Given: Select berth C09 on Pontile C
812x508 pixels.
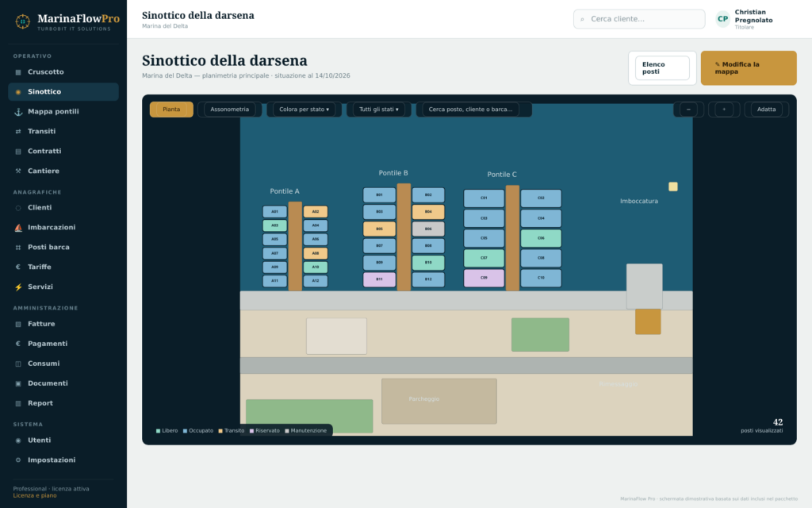Looking at the screenshot, I should coord(484,278).
